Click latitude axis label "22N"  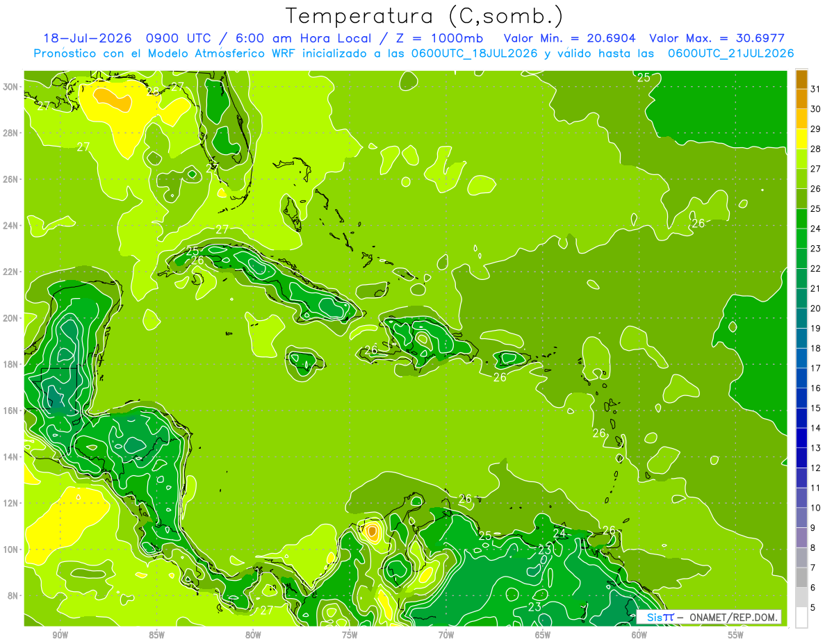[x=12, y=272]
